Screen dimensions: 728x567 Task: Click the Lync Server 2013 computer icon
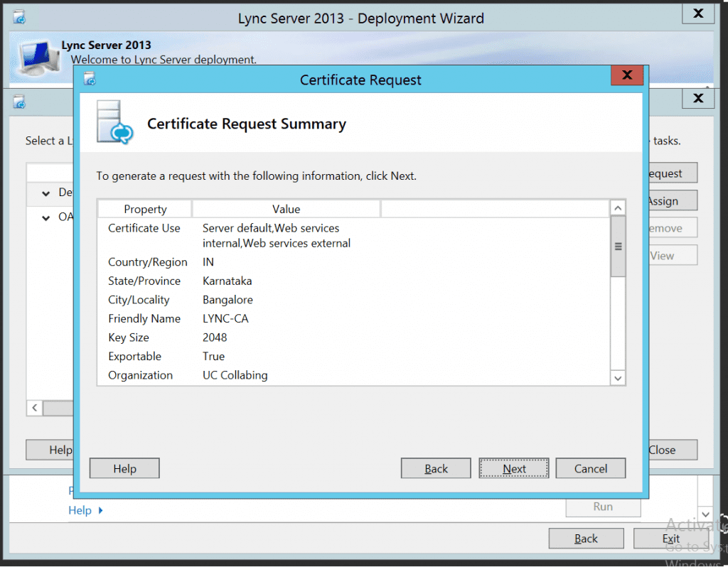click(x=36, y=57)
